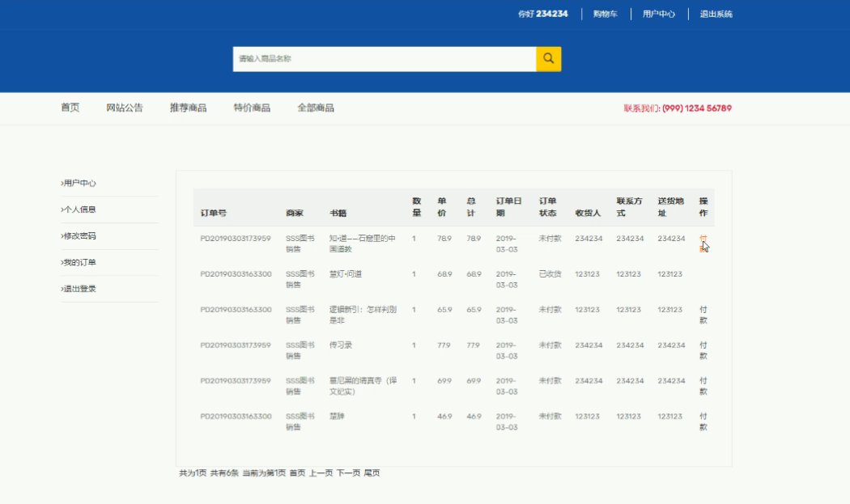Screen dimensions: 850x504
Task: Click 下一页 pagination link
Action: (x=348, y=473)
